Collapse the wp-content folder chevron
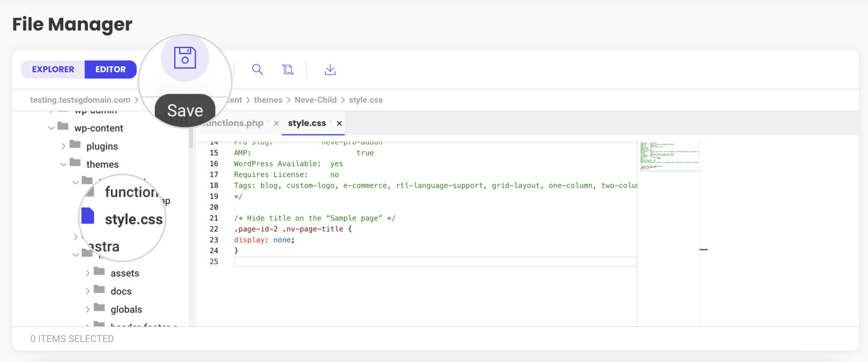 [x=51, y=128]
